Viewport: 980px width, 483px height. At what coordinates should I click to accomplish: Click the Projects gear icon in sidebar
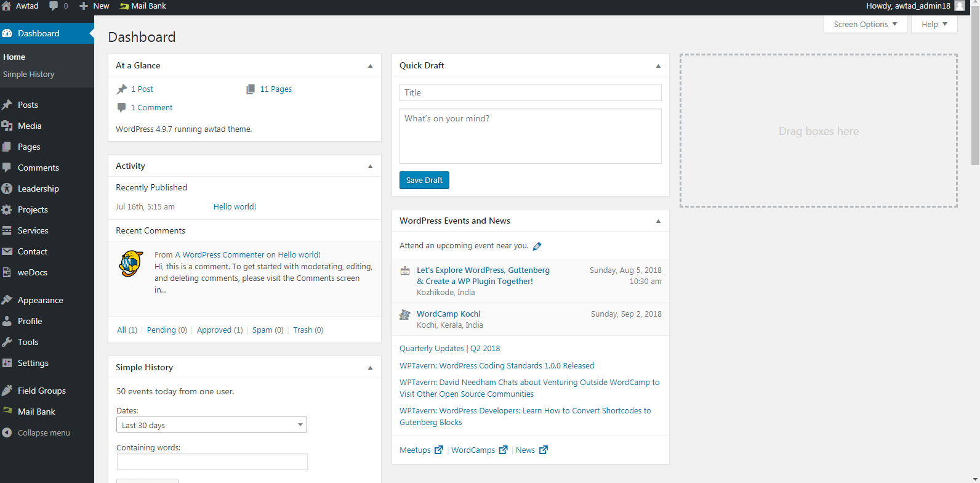coord(7,209)
